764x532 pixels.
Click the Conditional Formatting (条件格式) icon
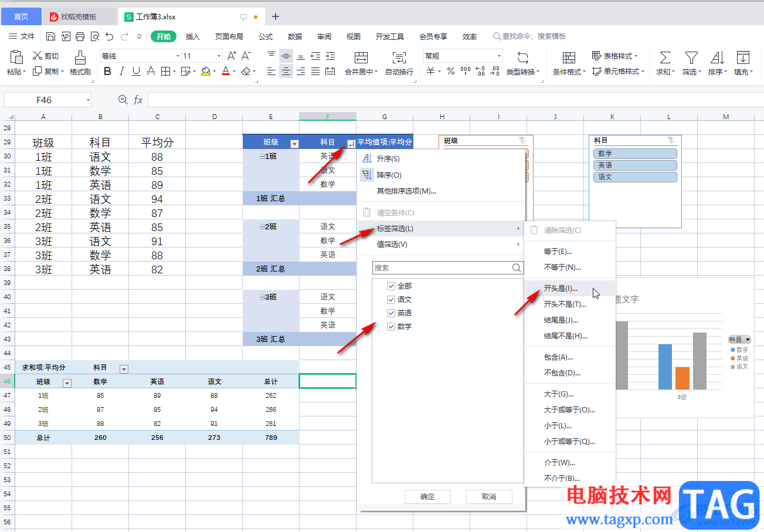click(x=569, y=57)
